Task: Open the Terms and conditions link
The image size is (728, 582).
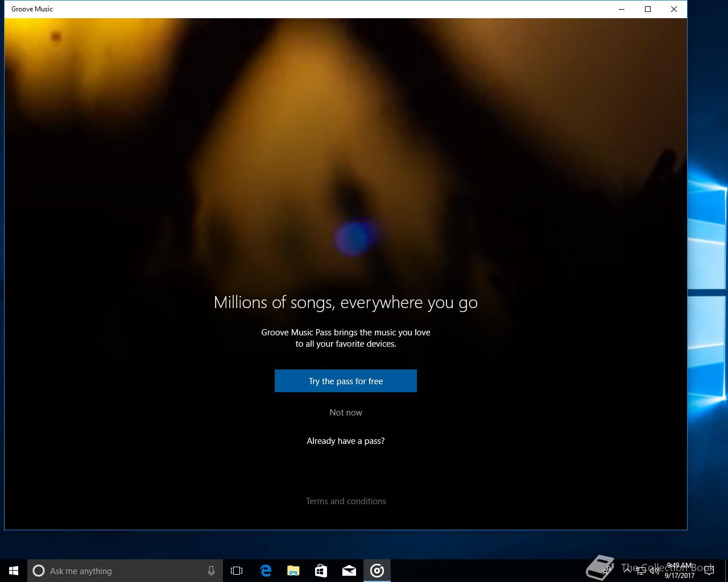Action: point(346,501)
